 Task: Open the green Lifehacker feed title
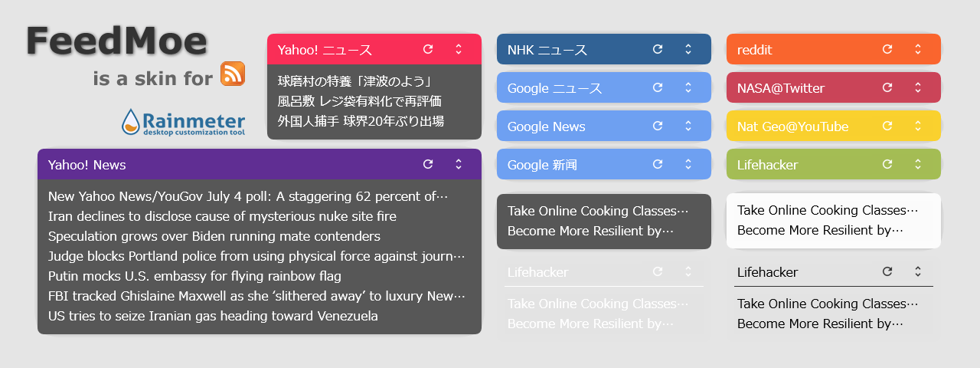[x=767, y=165]
